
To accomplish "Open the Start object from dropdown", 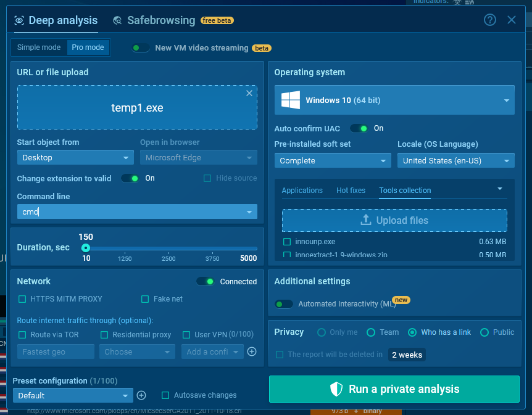I will pyautogui.click(x=75, y=158).
